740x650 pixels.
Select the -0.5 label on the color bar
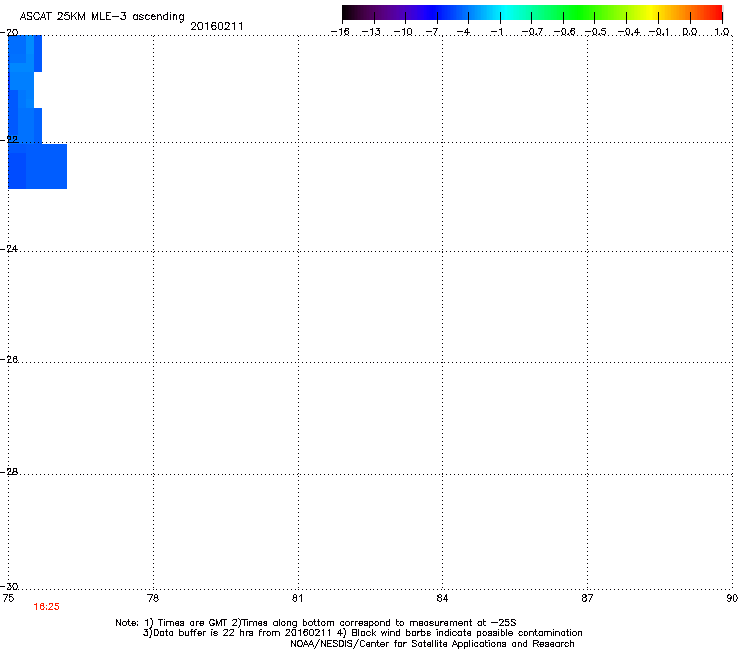point(596,32)
